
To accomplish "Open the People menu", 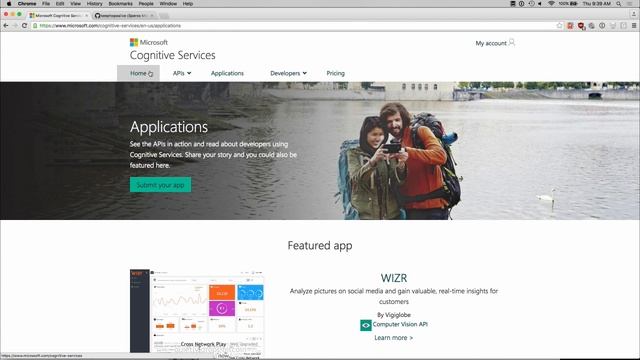I will (x=146, y=4).
